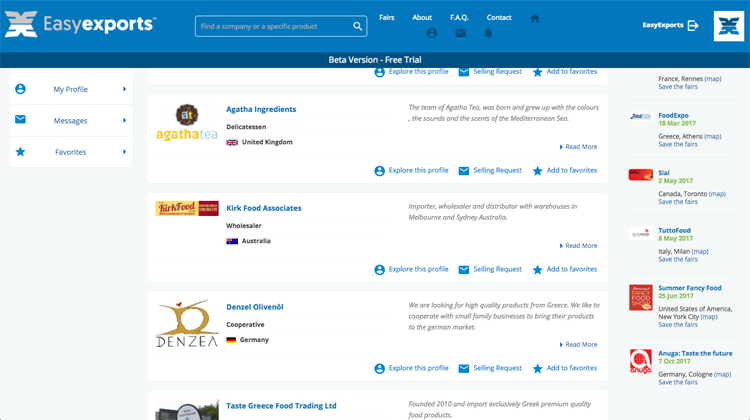This screenshot has height=420, width=750.
Task: Click Add to favorites for Denzel Olivenöl
Action: tap(572, 368)
